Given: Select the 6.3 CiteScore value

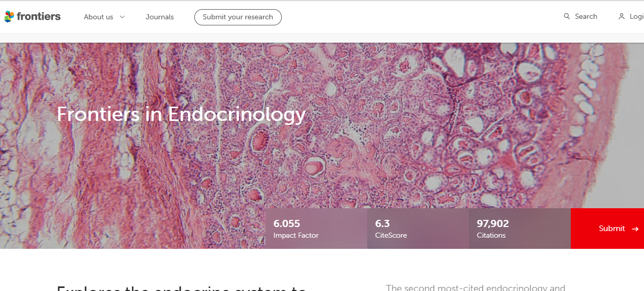Looking at the screenshot, I should [383, 223].
